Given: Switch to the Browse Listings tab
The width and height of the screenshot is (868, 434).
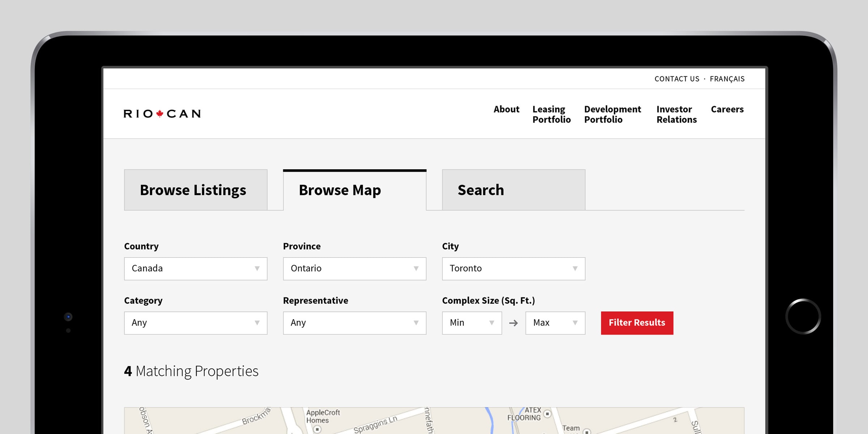Looking at the screenshot, I should (x=196, y=190).
